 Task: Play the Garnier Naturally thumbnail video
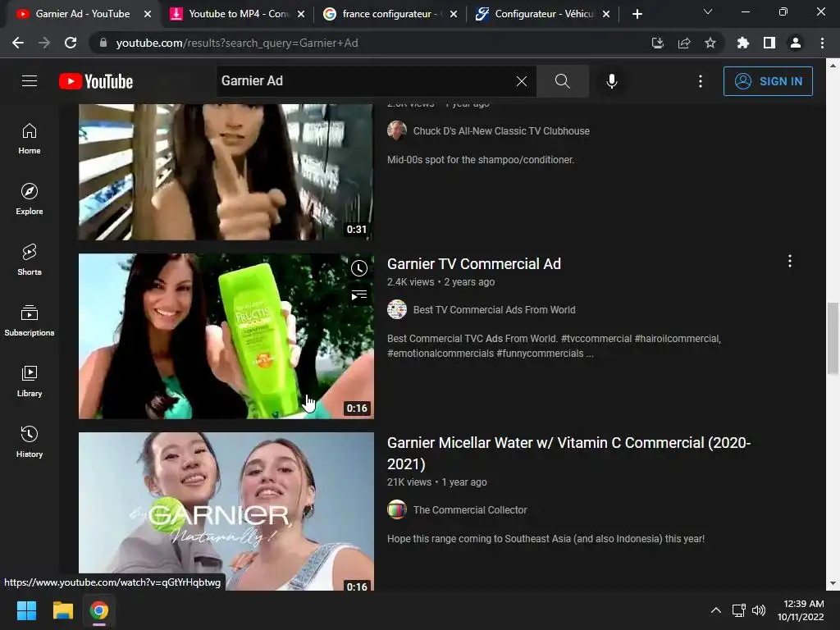pyautogui.click(x=226, y=511)
